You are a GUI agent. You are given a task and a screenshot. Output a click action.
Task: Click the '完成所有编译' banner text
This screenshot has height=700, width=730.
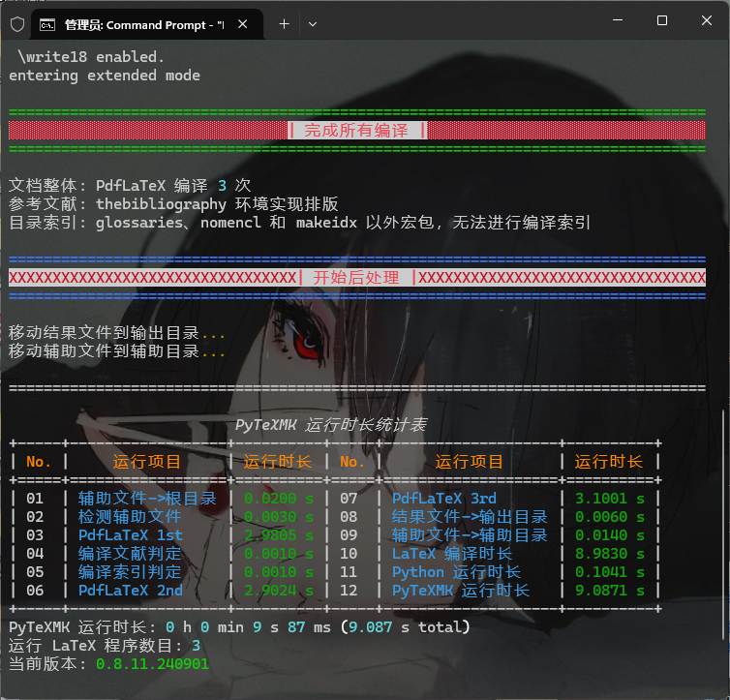point(356,131)
